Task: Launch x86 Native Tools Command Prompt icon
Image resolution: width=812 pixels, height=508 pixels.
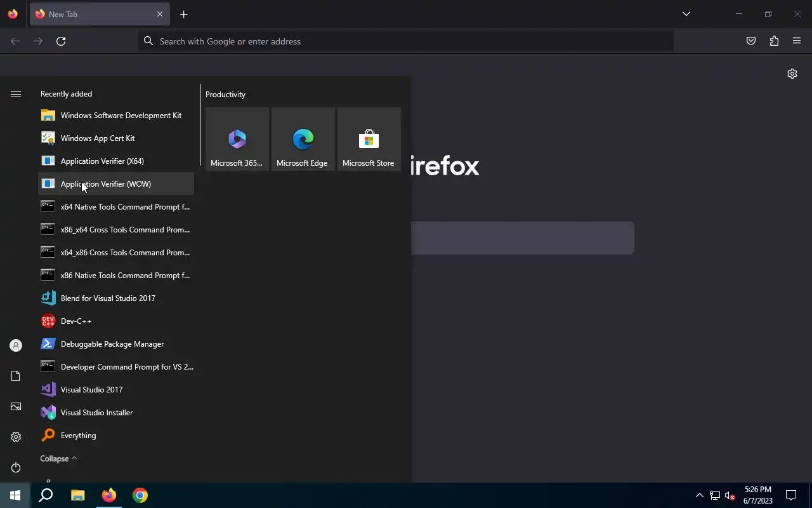Action: pyautogui.click(x=48, y=276)
